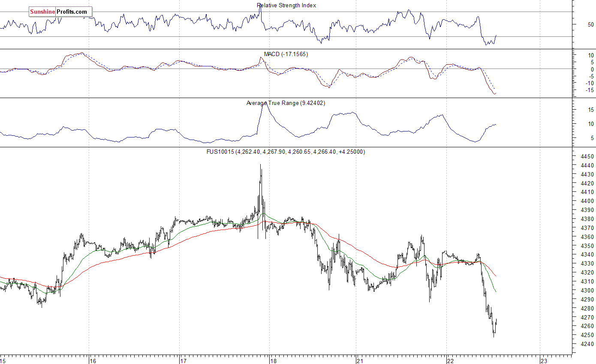
Task: Select the MACD (-17.1565) label
Action: coord(286,54)
